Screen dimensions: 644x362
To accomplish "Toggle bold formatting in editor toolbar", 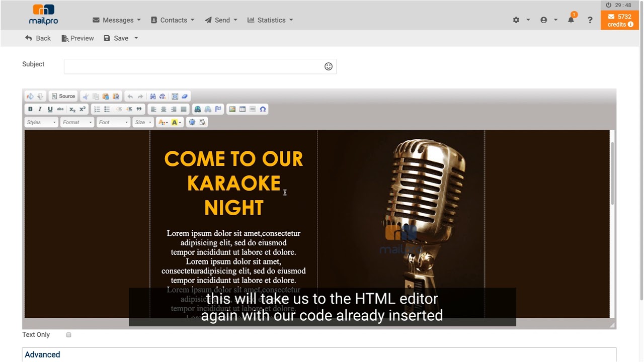I will coord(30,109).
